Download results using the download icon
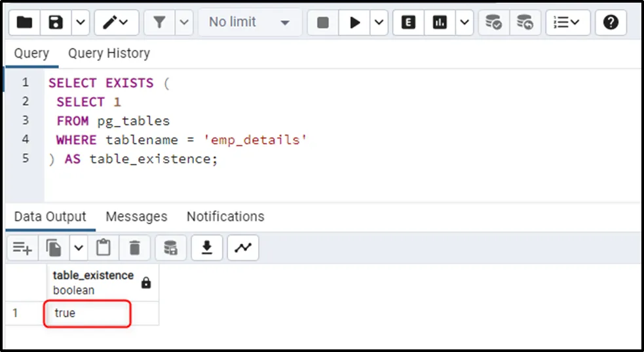Image resolution: width=644 pixels, height=352 pixels. pyautogui.click(x=207, y=247)
